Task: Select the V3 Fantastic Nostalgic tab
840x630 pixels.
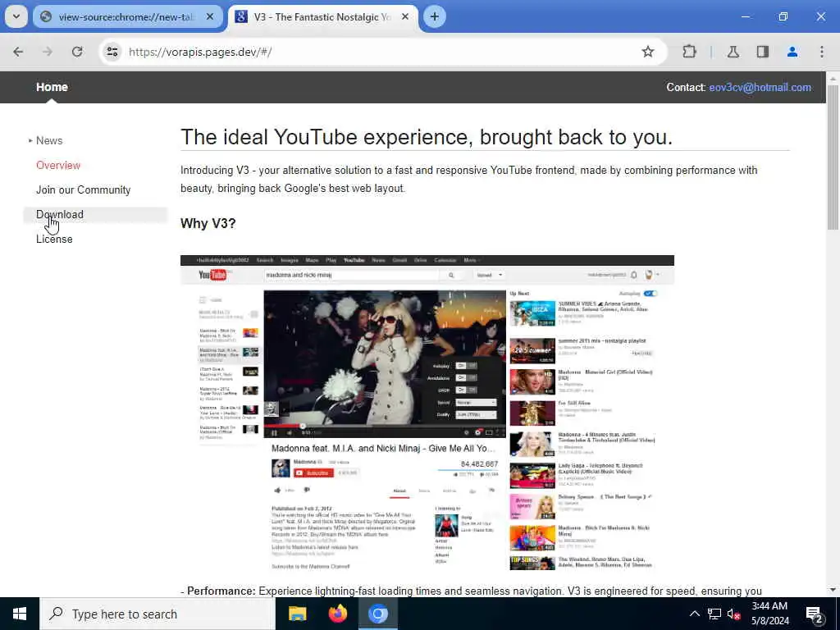Action: click(x=322, y=16)
